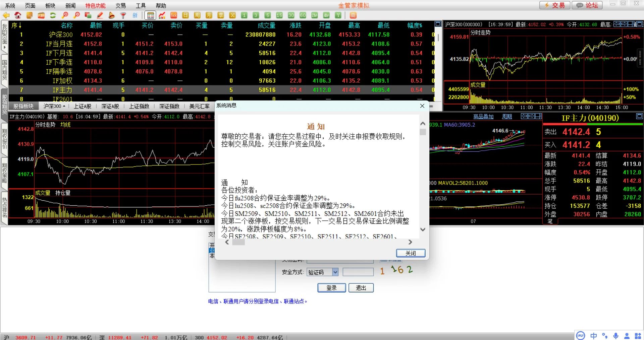
Task: Select the IF加权 row in the quote table
Action: [221, 81]
